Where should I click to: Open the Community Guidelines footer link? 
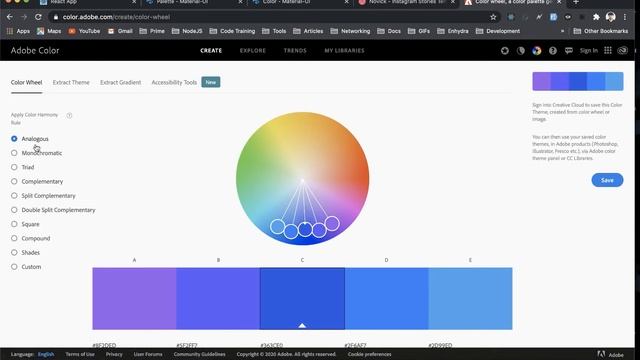pyautogui.click(x=199, y=354)
